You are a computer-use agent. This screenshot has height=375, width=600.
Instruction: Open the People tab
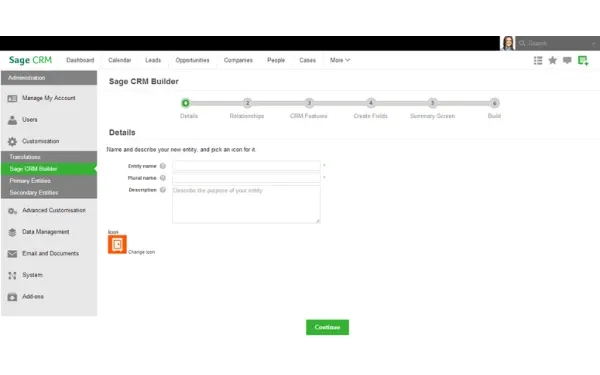point(276,60)
